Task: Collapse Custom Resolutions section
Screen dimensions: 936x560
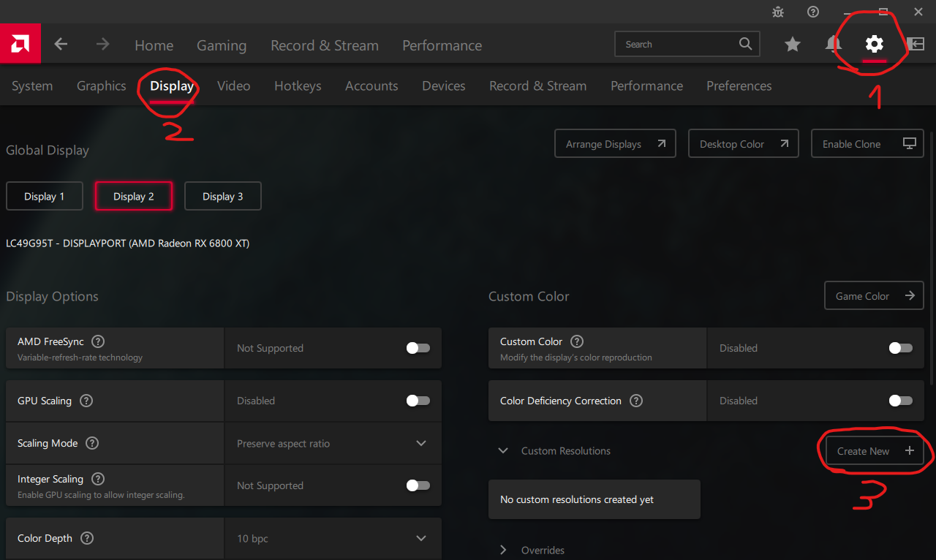Action: pyautogui.click(x=503, y=451)
